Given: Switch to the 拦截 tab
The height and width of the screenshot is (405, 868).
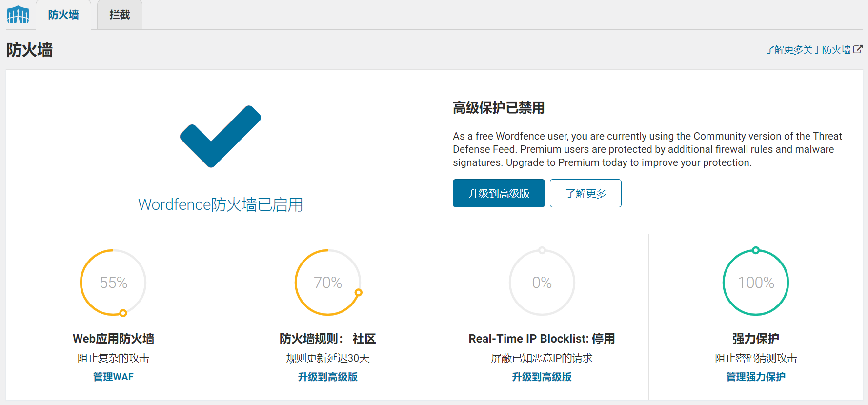Looking at the screenshot, I should tap(120, 15).
